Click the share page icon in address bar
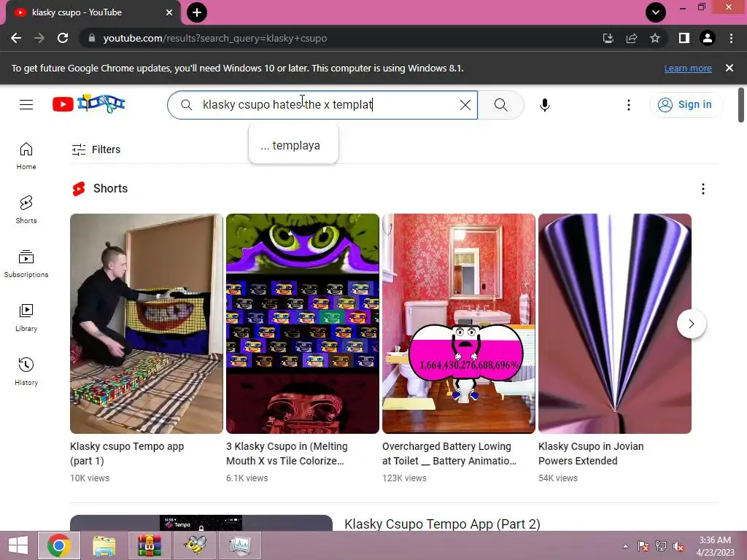The height and width of the screenshot is (560, 747). 632,38
